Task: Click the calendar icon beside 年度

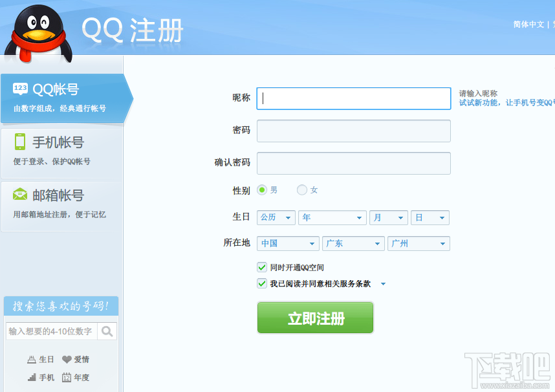Action: pyautogui.click(x=67, y=377)
